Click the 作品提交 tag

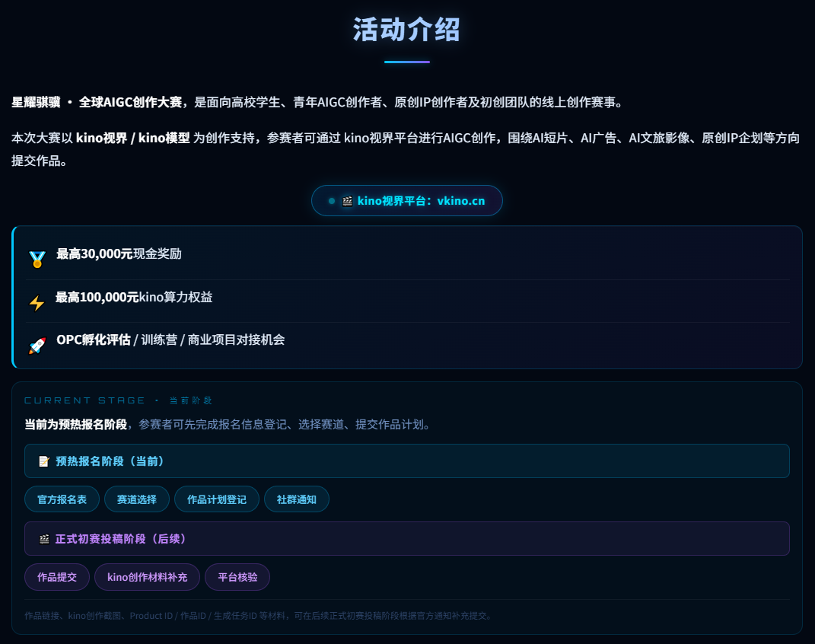[57, 577]
